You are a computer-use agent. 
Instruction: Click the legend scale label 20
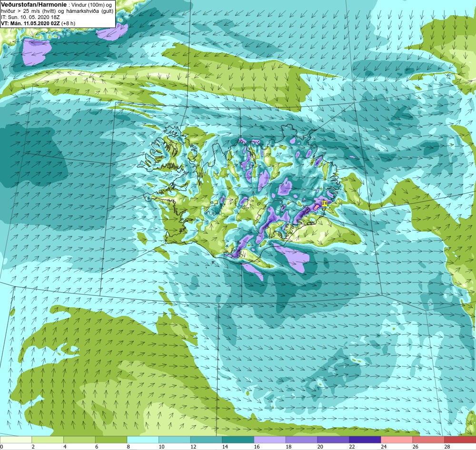320,447
